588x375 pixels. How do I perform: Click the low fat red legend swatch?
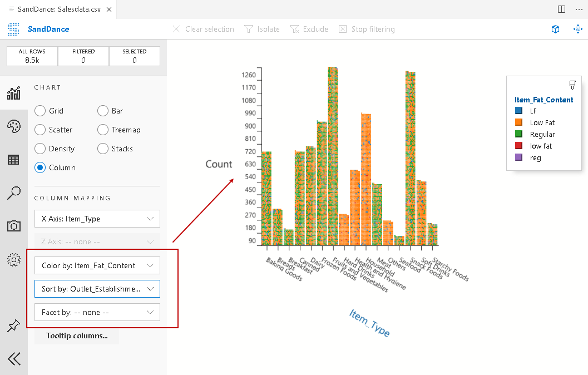click(x=518, y=146)
